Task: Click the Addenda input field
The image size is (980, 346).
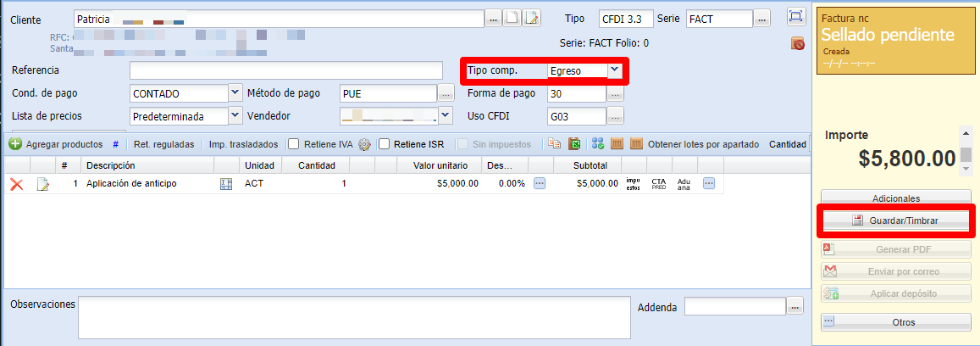Action: [735, 307]
